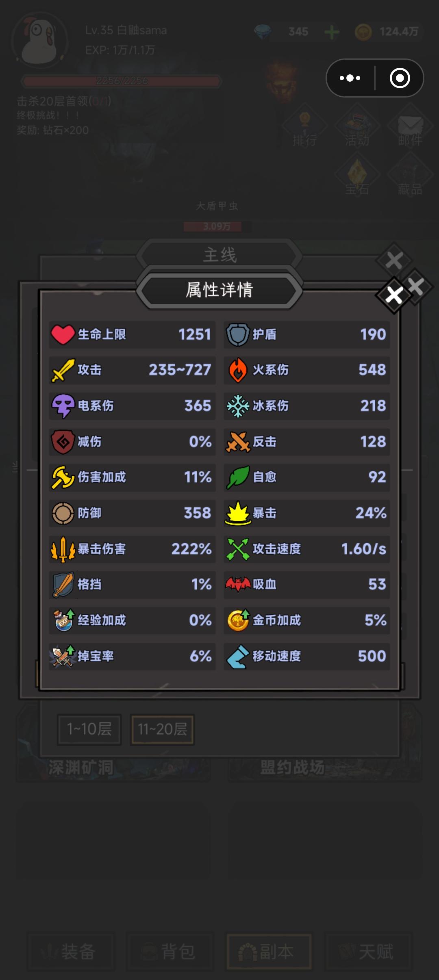Screen dimensions: 439x980
Task: Tap the mini program circle close button
Action: 400,78
